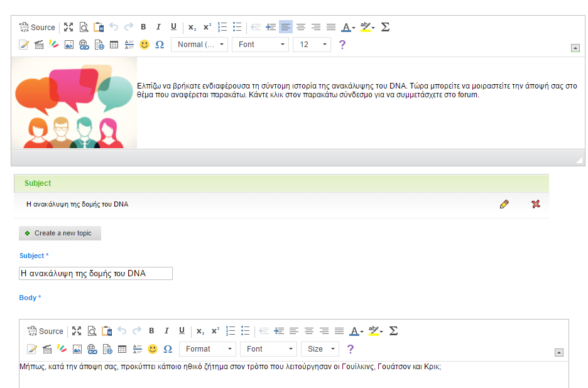Click the pencil edit icon for the DNA topic
The image size is (588, 388).
[x=504, y=204]
